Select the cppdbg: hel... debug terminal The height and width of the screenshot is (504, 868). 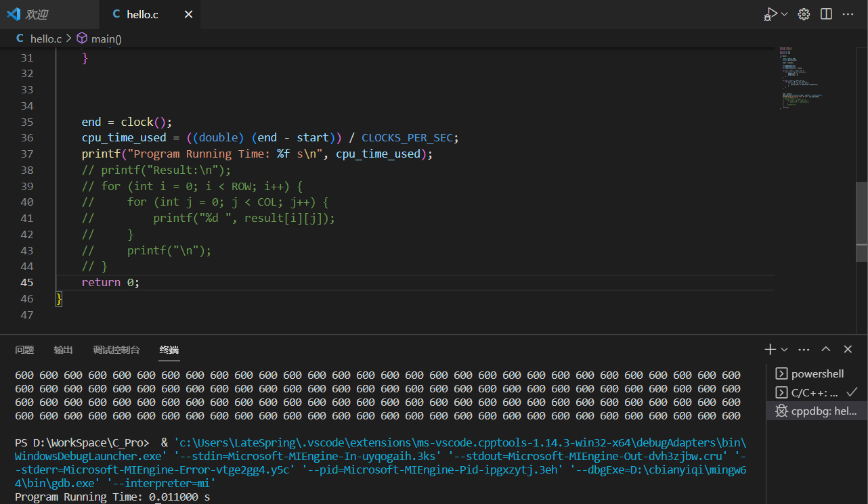point(817,411)
